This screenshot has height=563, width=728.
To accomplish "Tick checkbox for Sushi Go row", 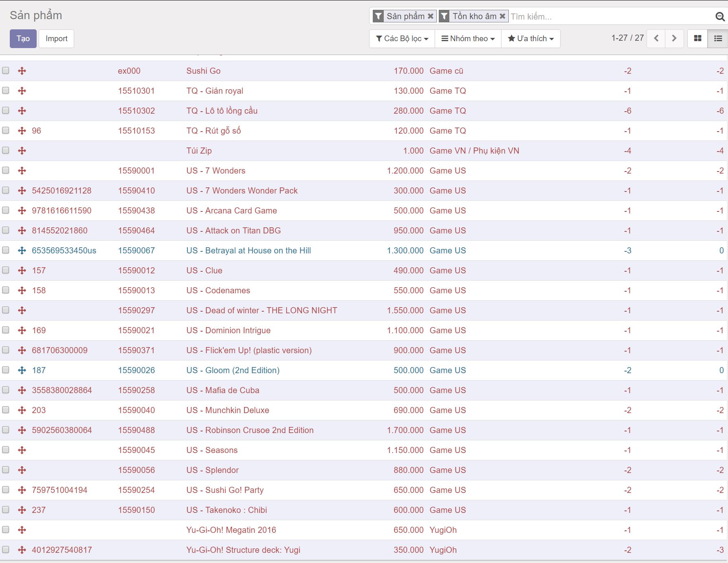I will (x=6, y=70).
